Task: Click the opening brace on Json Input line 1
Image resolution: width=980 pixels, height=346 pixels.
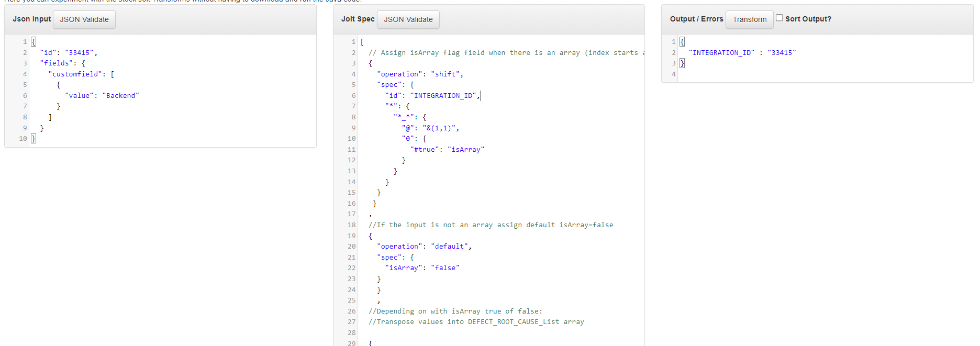Action: pyautogui.click(x=34, y=42)
